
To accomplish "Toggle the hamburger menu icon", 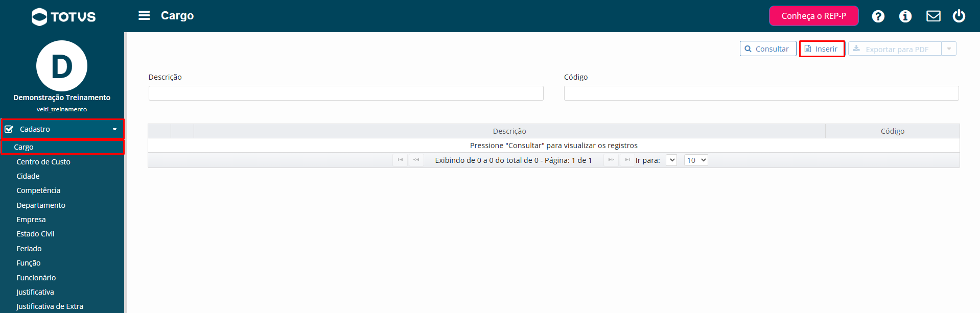I will (144, 16).
